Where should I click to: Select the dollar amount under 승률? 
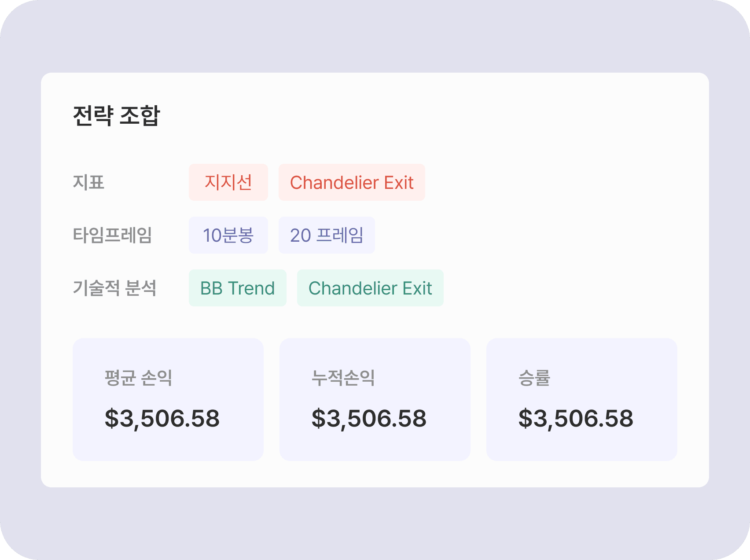point(576,418)
